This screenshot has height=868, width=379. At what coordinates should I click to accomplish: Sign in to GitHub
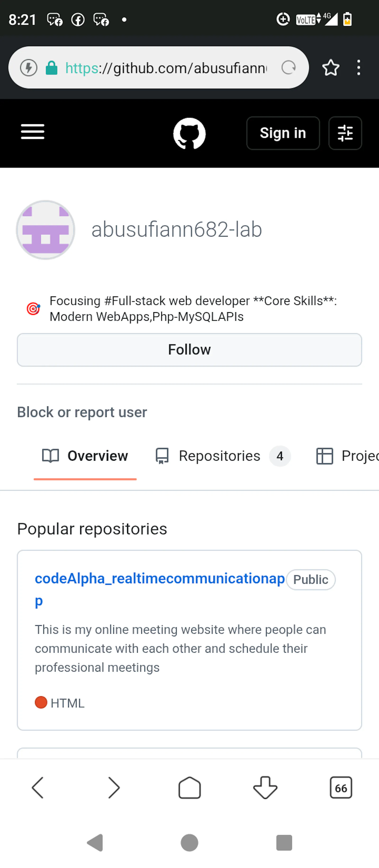click(x=283, y=133)
